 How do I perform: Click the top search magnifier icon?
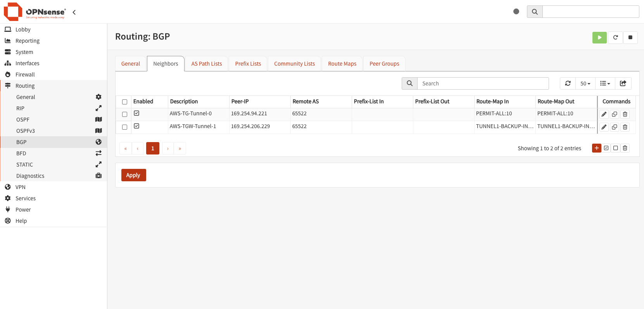[x=535, y=12]
